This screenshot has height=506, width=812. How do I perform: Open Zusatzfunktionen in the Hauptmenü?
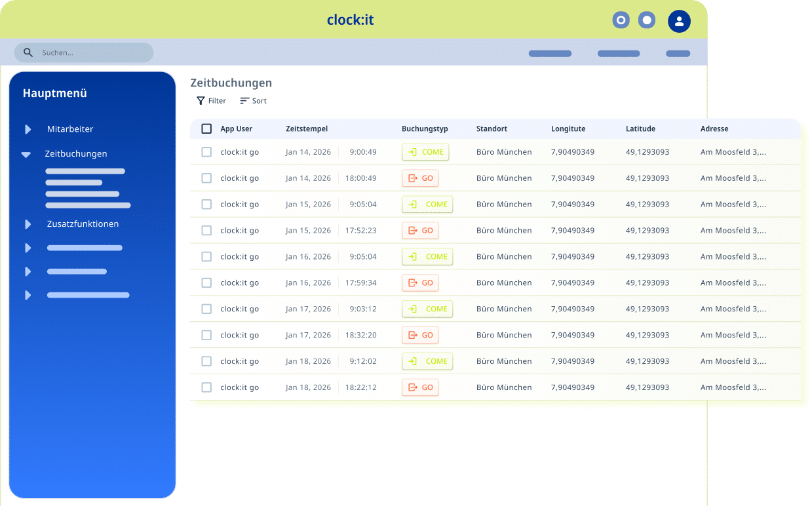click(83, 224)
